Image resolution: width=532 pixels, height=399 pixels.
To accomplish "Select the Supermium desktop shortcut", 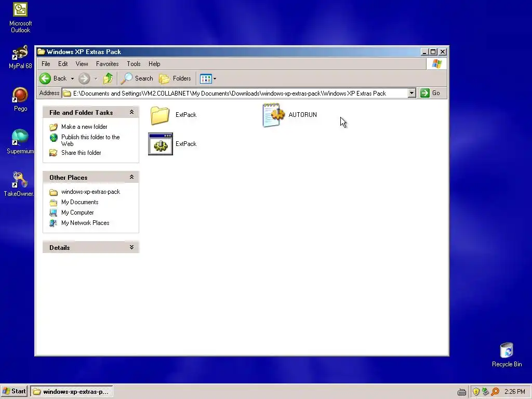I will (20, 142).
